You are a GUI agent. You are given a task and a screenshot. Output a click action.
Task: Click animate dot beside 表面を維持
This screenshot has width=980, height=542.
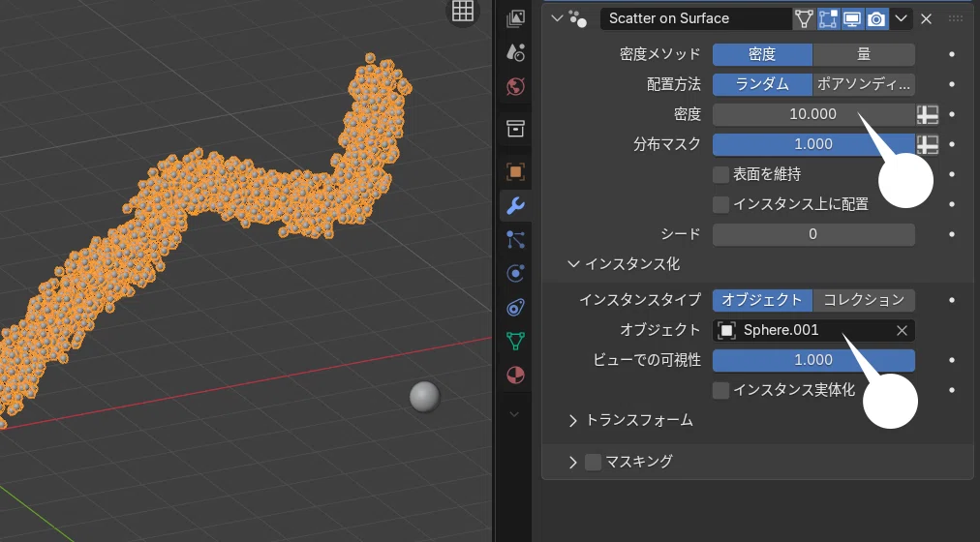tap(952, 174)
